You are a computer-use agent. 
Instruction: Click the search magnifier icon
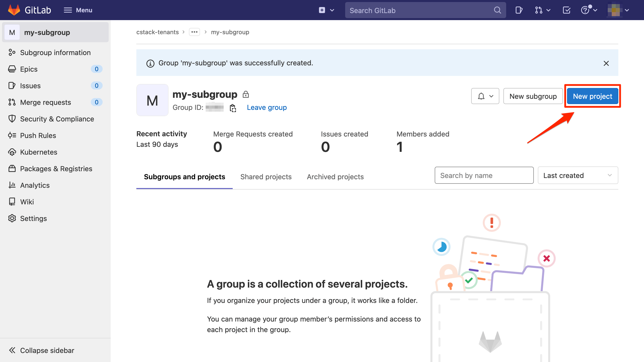pos(497,10)
